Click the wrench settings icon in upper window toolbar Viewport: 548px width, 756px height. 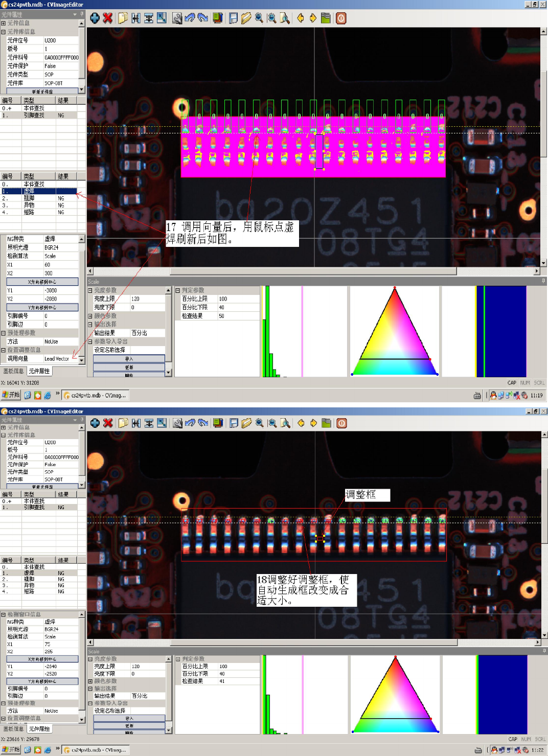(177, 18)
